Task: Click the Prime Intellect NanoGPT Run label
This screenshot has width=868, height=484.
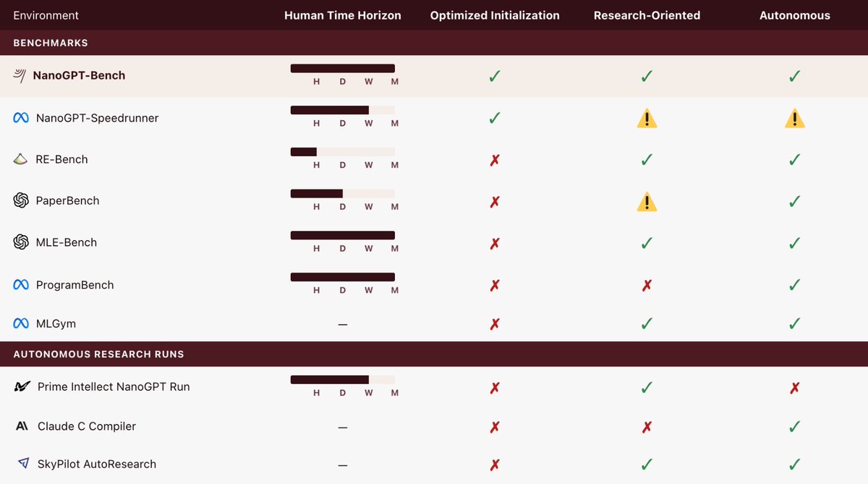Action: pos(114,387)
